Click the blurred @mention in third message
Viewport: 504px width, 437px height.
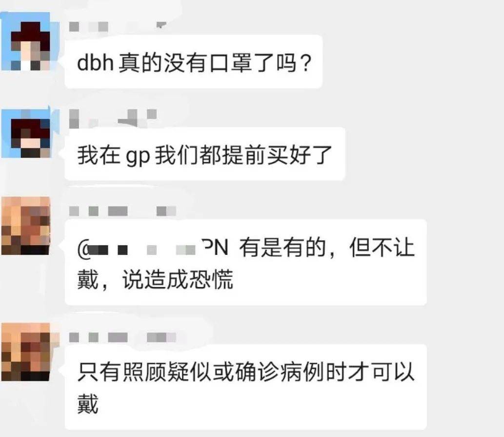[x=153, y=249]
